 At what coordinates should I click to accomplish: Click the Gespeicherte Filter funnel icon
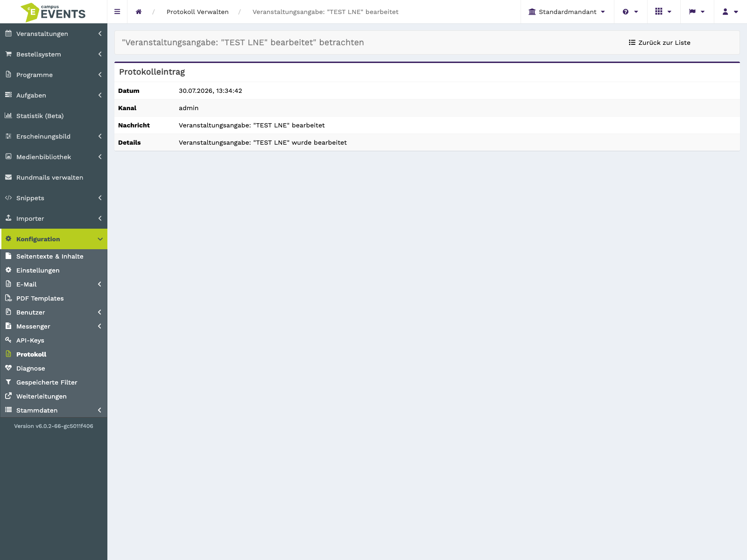pyautogui.click(x=8, y=382)
